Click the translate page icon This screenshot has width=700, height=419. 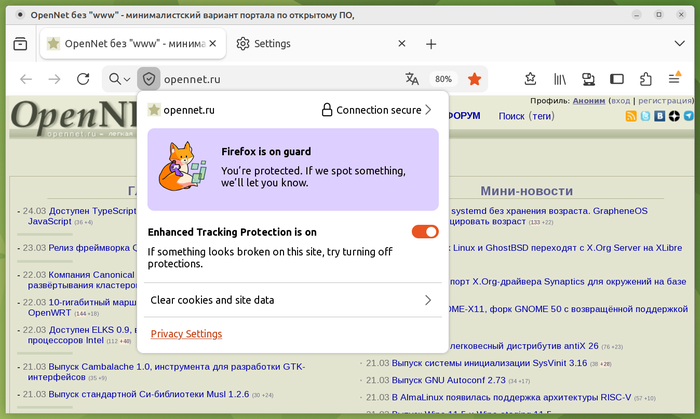click(412, 79)
